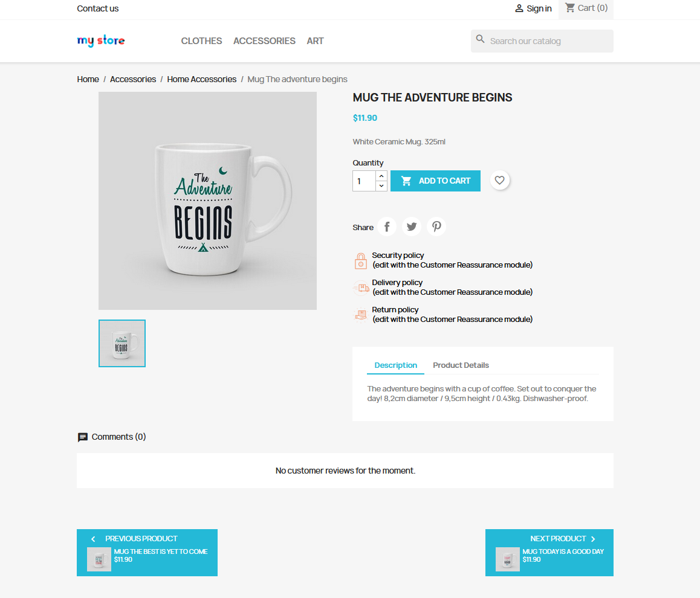
Task: Switch to Product Details tab
Action: pos(461,365)
